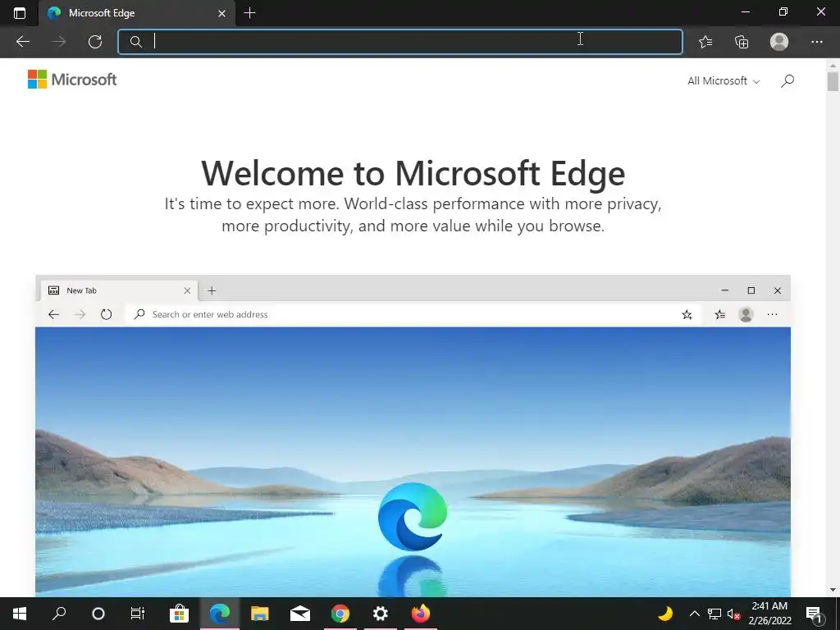Click the Welcome to Microsoft Edge heading
The height and width of the screenshot is (630, 840).
tap(413, 173)
